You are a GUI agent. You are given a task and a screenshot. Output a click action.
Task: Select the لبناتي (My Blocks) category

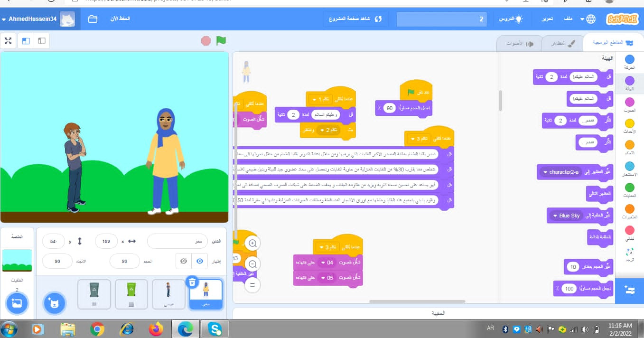click(x=629, y=233)
